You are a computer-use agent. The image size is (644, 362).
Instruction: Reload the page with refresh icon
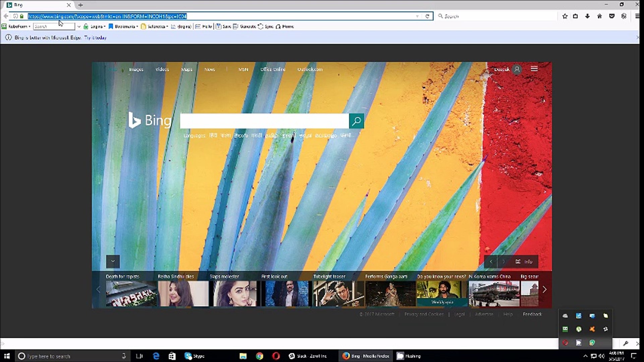[427, 16]
